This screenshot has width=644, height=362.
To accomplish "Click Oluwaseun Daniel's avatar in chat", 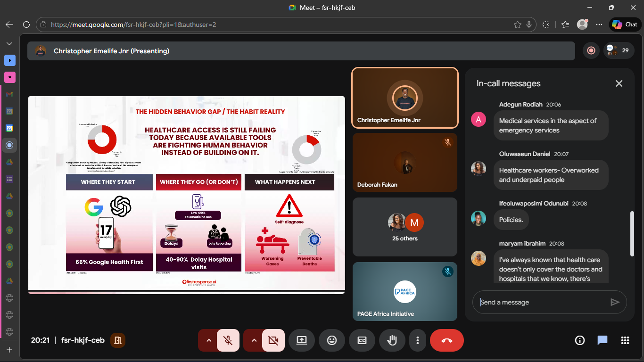I will (479, 169).
